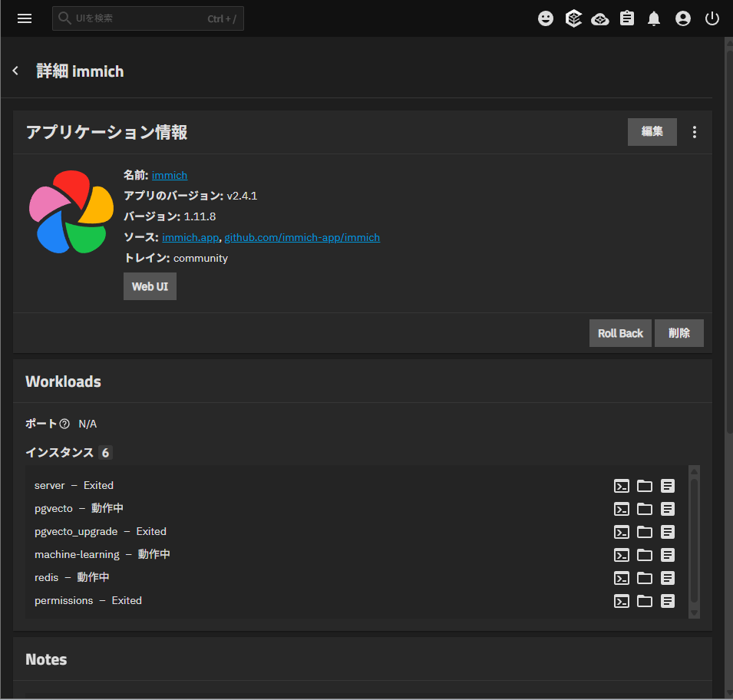Click the train value community
733x700 pixels.
coord(200,258)
